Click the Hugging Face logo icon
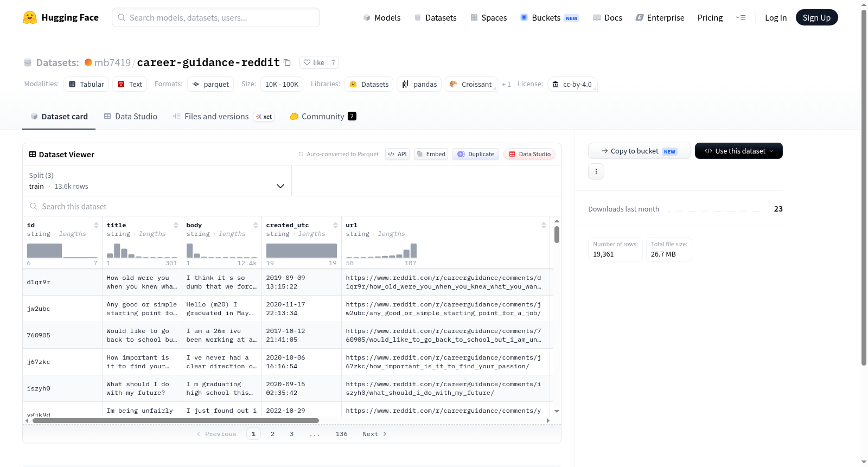The width and height of the screenshot is (868, 467). [30, 17]
